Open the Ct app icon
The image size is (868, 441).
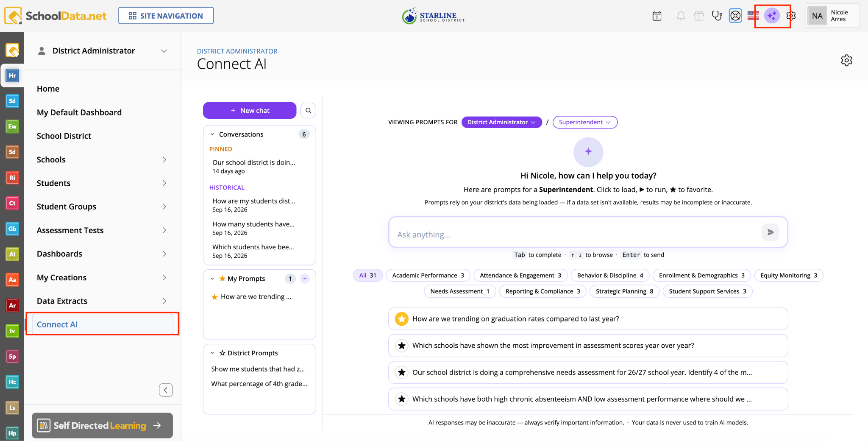(12, 203)
